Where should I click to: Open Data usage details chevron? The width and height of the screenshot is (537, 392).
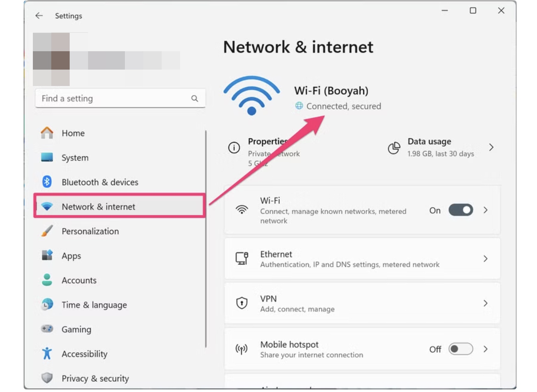tap(491, 147)
